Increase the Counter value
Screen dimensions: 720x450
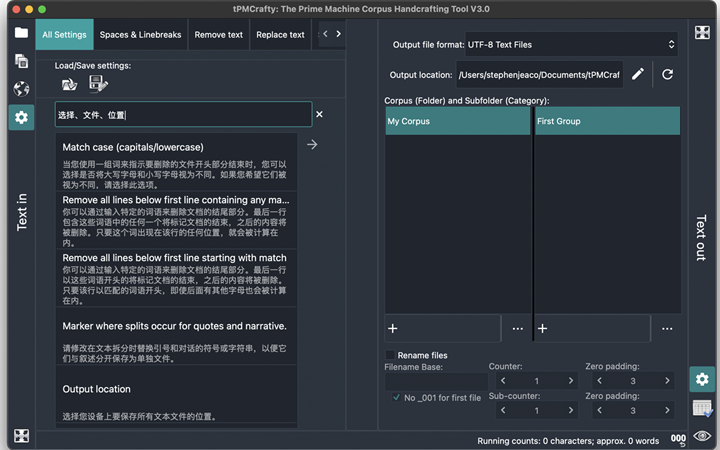click(x=571, y=381)
